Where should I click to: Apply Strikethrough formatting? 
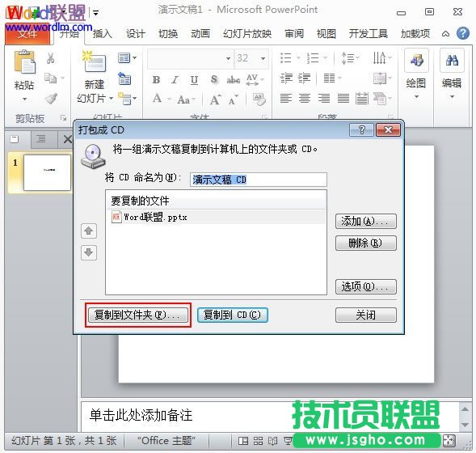click(x=233, y=80)
